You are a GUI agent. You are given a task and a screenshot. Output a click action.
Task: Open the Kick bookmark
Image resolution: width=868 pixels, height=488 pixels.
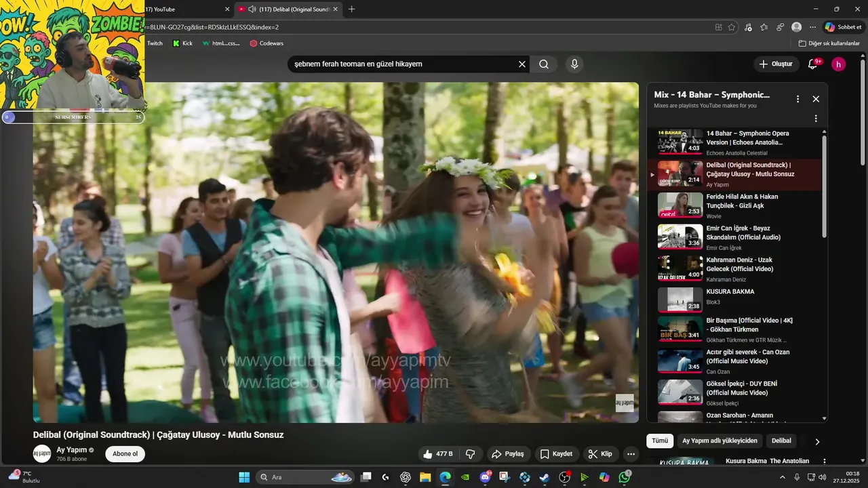(182, 43)
